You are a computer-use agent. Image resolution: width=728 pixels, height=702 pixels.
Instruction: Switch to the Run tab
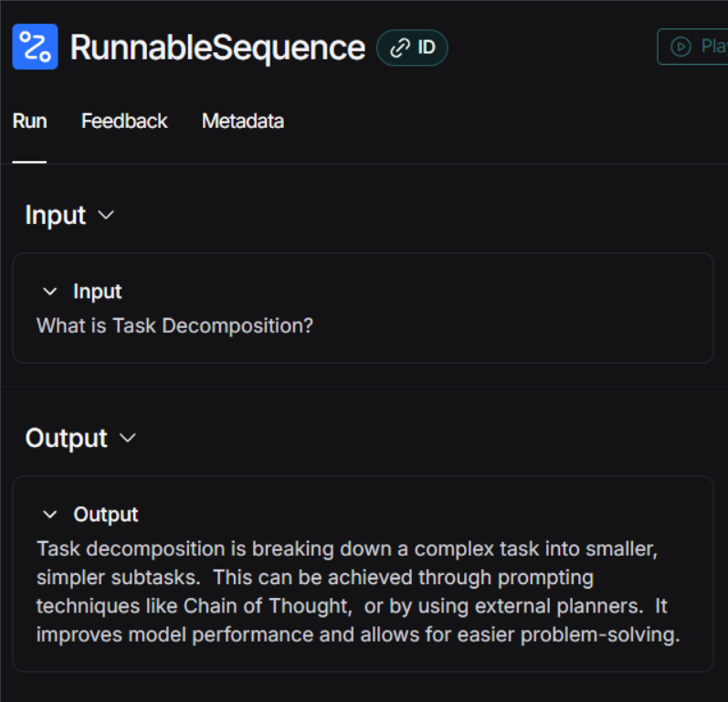point(30,122)
